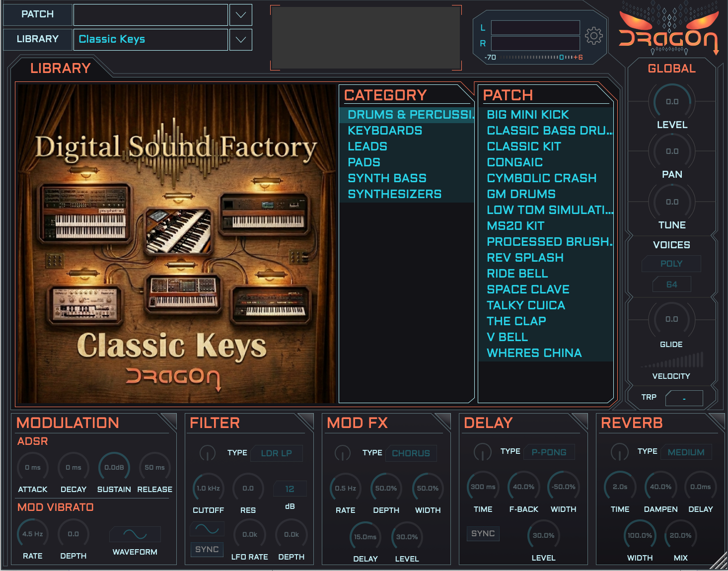Toggle the Mod FX power button
Image resolution: width=728 pixels, height=571 pixels.
click(342, 453)
